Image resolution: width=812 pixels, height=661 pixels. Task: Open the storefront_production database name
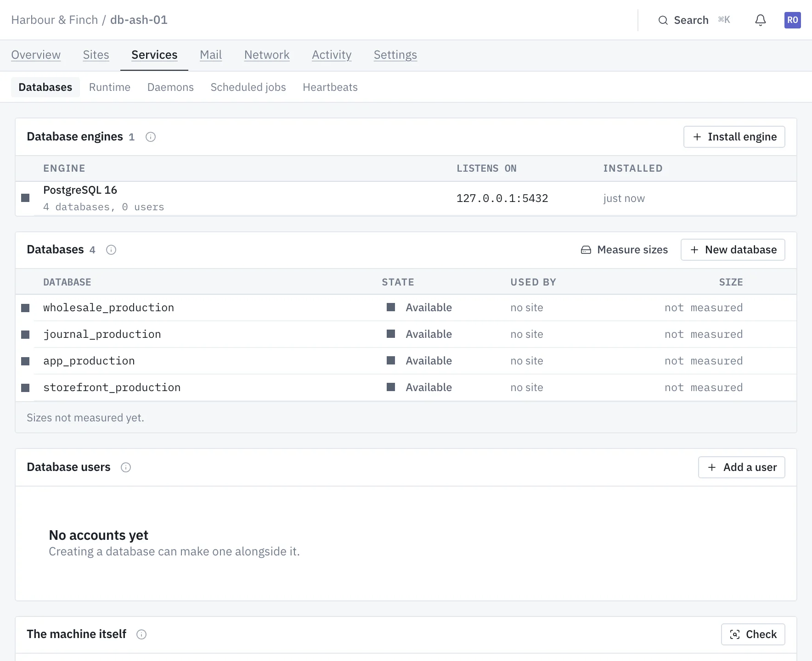click(112, 387)
